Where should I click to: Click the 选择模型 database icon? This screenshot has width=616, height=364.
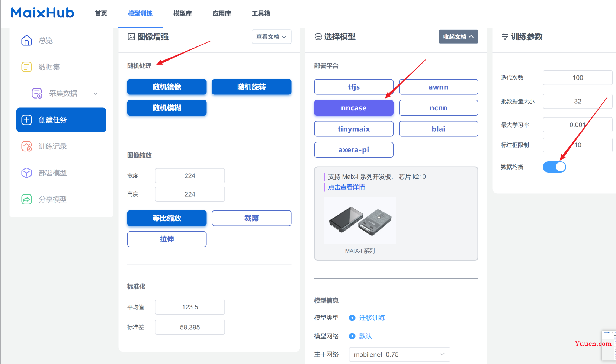(318, 37)
